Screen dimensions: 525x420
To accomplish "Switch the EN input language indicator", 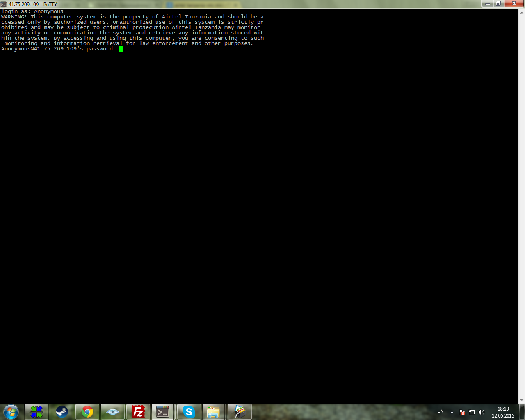I will tap(440, 411).
